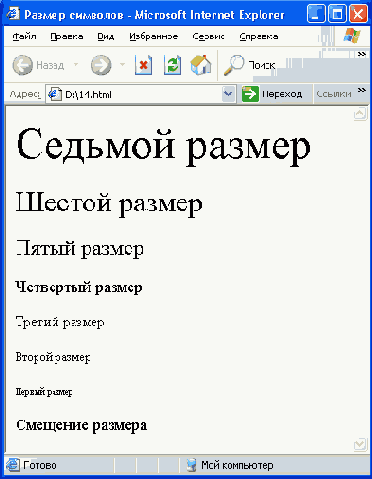
Task: Open the Файл menu
Action: tap(24, 36)
